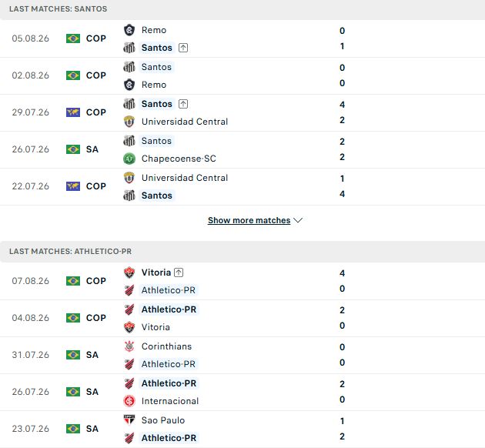Click Athletico-PR name in 26.07.26 match
485x448 pixels.
click(x=169, y=383)
